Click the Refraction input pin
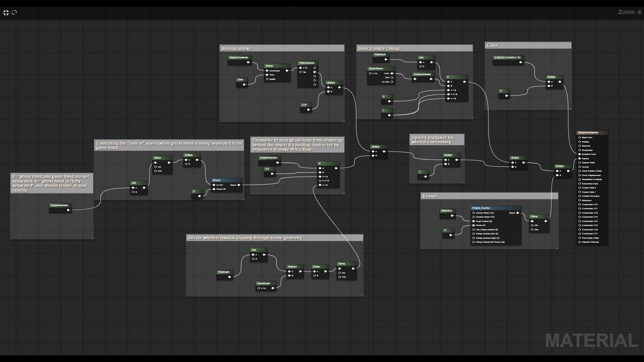 pyautogui.click(x=580, y=200)
